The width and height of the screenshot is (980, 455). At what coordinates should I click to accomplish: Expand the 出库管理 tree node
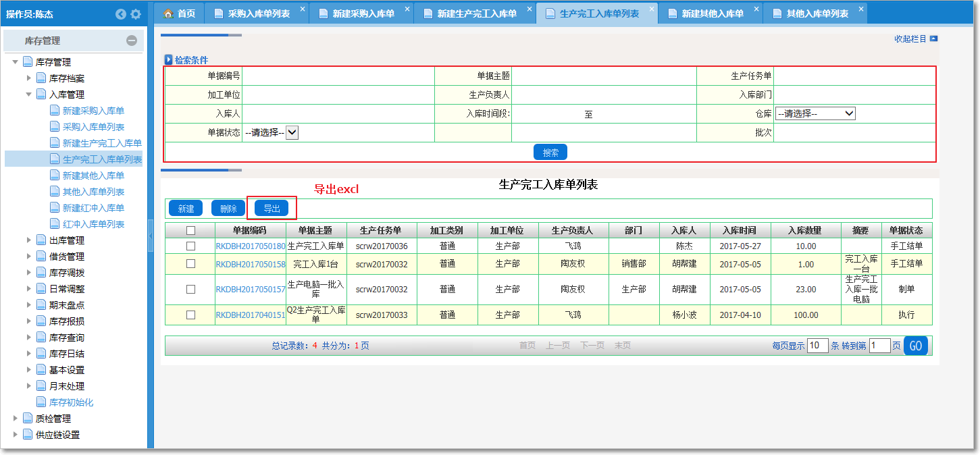(x=29, y=240)
